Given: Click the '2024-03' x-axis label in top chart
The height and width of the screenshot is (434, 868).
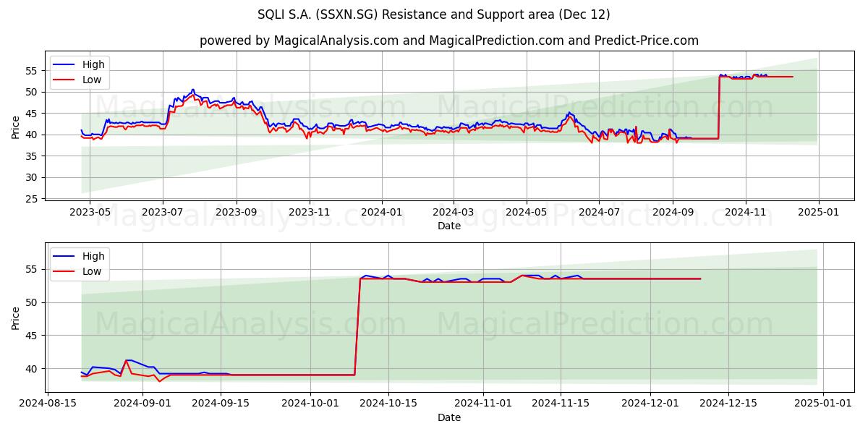Looking at the screenshot, I should click(x=454, y=213).
